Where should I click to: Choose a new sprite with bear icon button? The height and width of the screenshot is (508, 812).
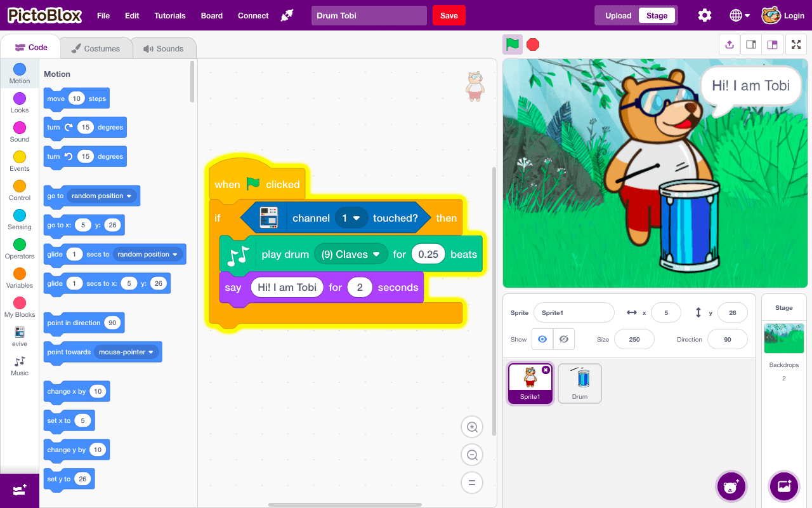point(731,486)
